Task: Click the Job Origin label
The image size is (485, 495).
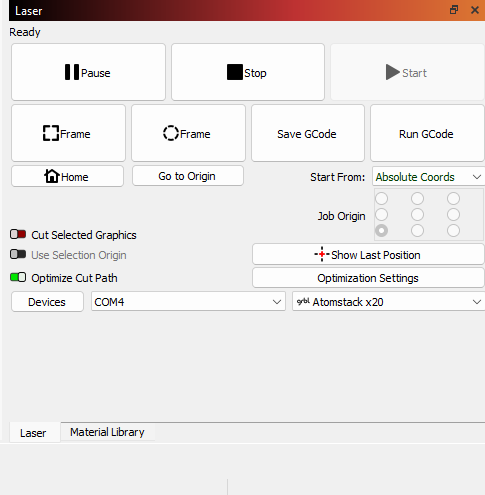Action: click(x=341, y=216)
